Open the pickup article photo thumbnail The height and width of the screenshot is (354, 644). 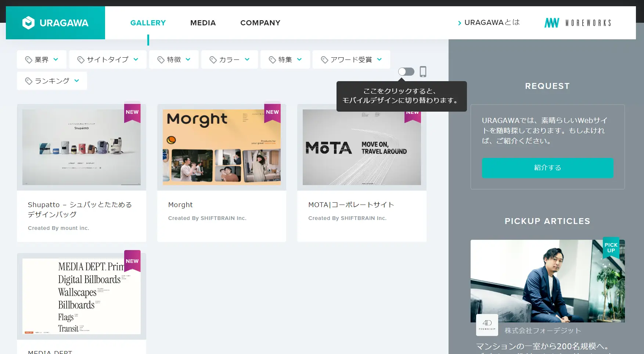coord(547,281)
